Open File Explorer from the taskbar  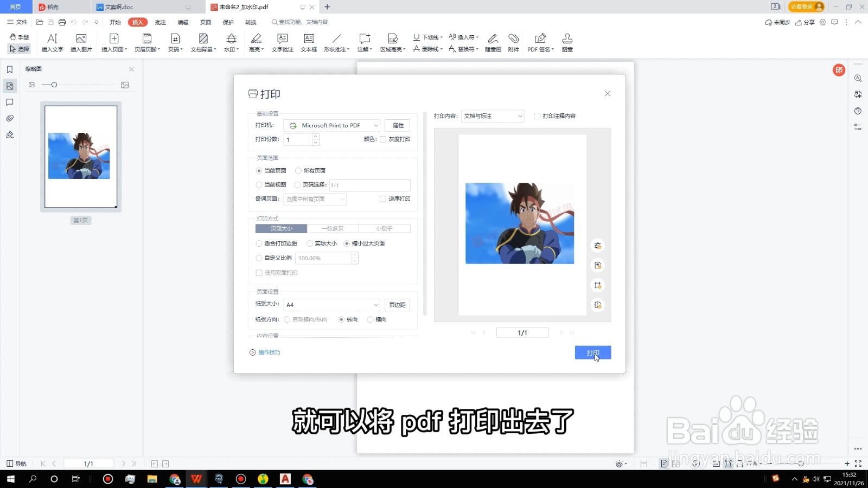click(x=152, y=479)
